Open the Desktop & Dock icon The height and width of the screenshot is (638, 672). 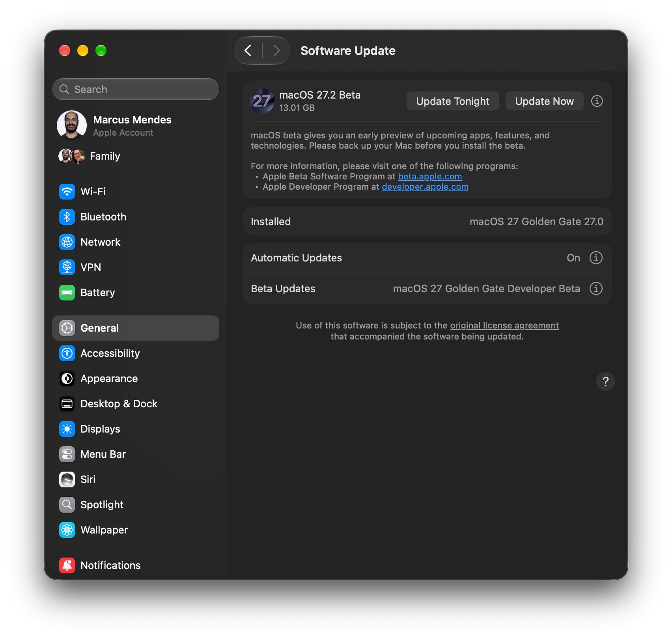pos(67,404)
